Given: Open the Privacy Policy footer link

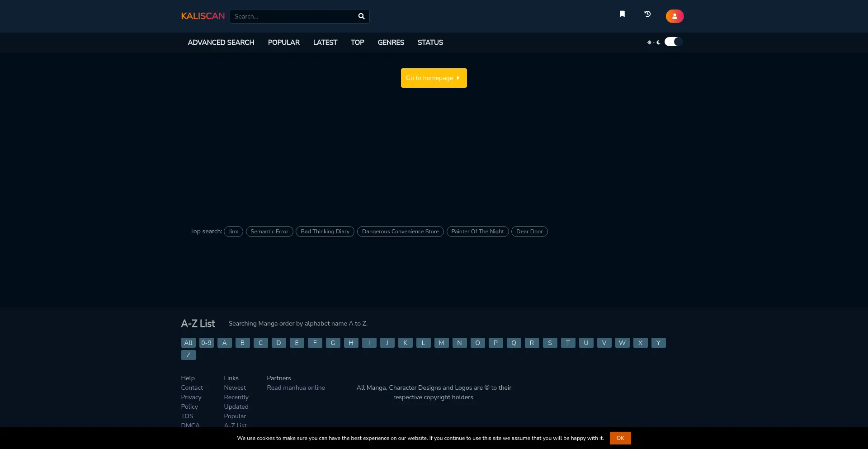Looking at the screenshot, I should (x=191, y=402).
